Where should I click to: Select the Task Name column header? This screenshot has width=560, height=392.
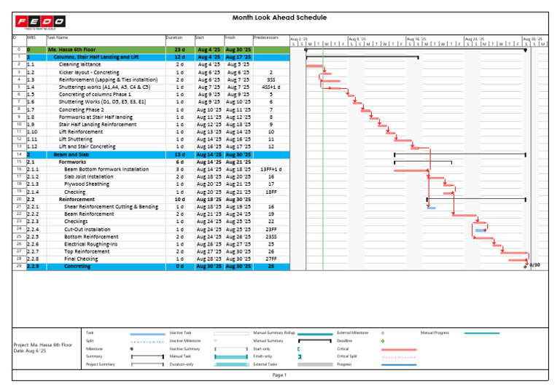coord(57,37)
